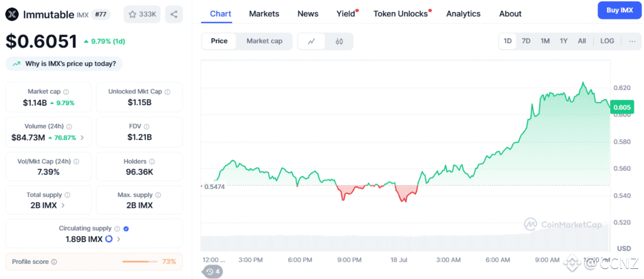
Task: Show info for Profile score
Action: [x=54, y=262]
